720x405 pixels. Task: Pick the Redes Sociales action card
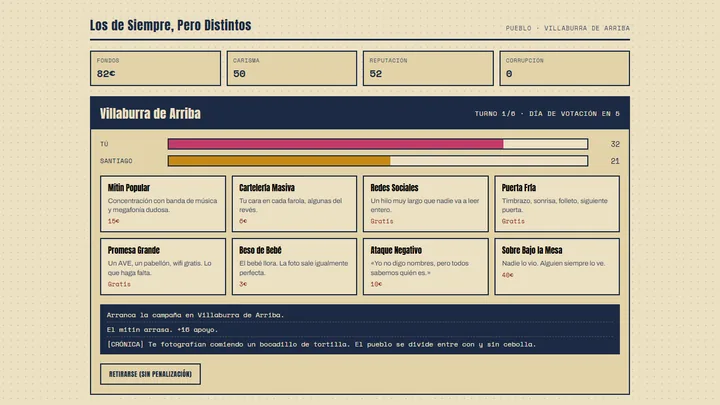[x=426, y=203]
